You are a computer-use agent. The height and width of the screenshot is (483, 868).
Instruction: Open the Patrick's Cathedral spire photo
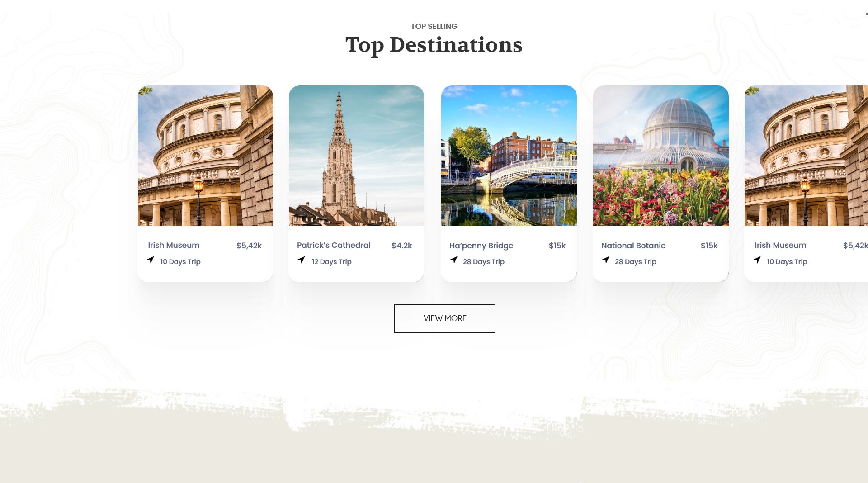point(356,156)
